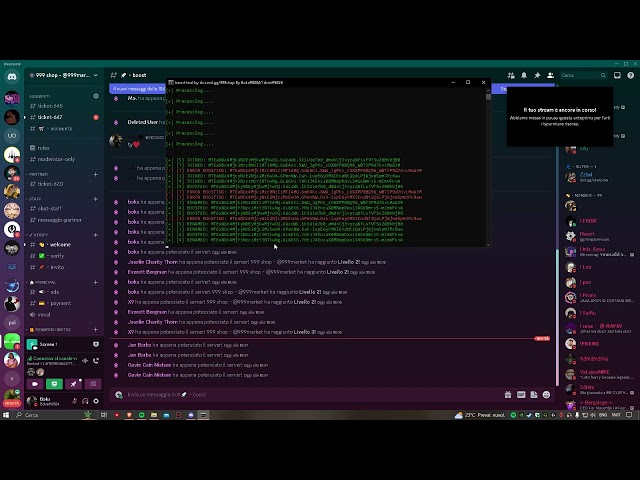The image size is (640, 480).
Task: Disconnect from voice channel phone icon
Action: tap(96, 360)
